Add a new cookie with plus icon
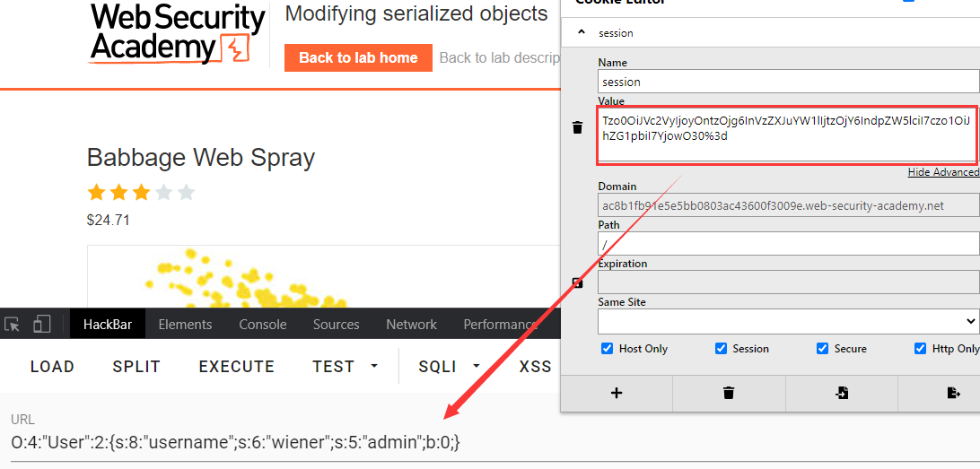 616,393
